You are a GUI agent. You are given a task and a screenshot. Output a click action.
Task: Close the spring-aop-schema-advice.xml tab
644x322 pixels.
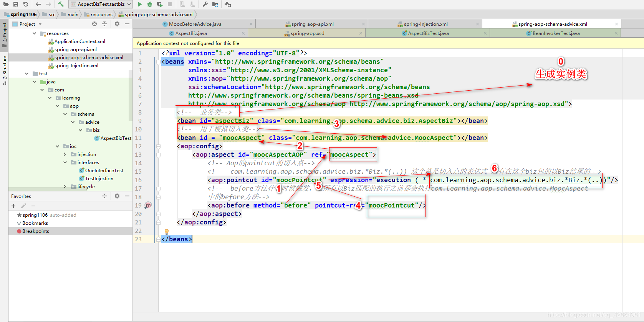[x=616, y=24]
